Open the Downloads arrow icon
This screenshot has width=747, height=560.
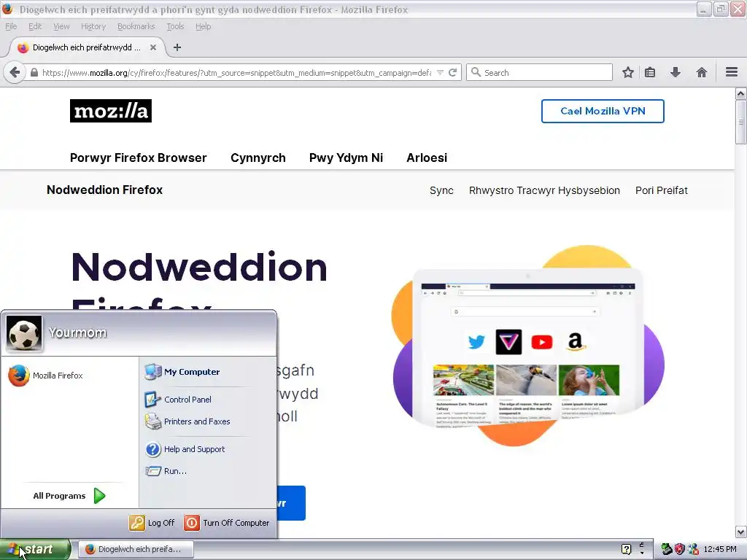tap(675, 72)
